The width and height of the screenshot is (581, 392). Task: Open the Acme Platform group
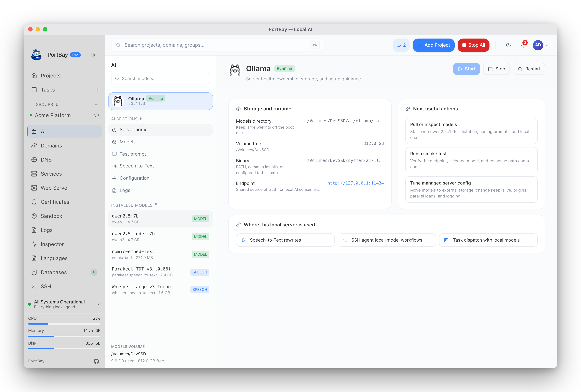[64, 115]
